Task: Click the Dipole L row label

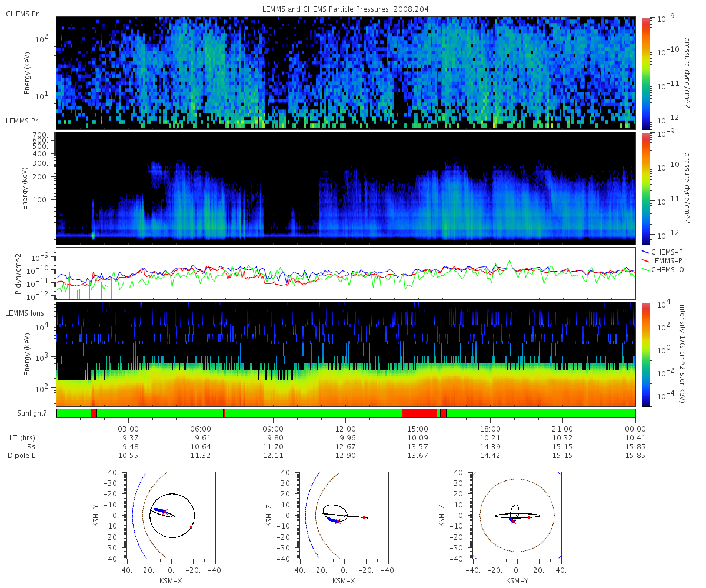Action: [24, 456]
